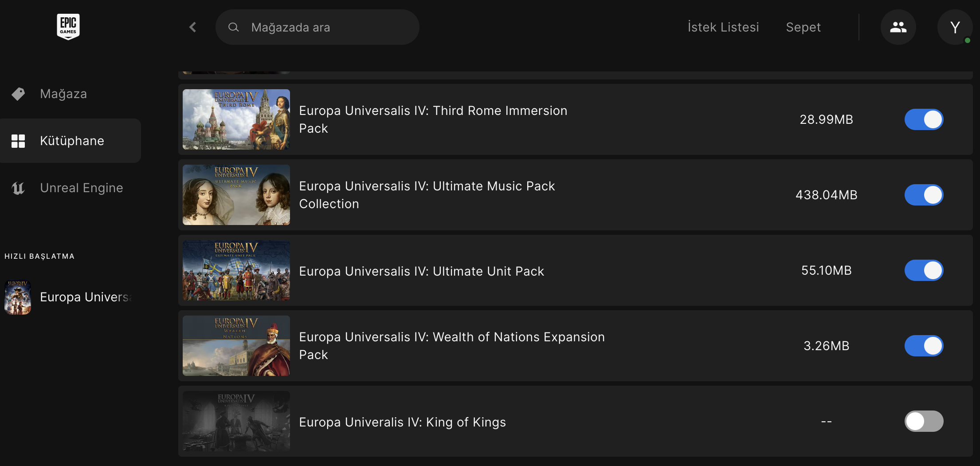Open İstek Listesi link
The width and height of the screenshot is (980, 466).
(723, 27)
